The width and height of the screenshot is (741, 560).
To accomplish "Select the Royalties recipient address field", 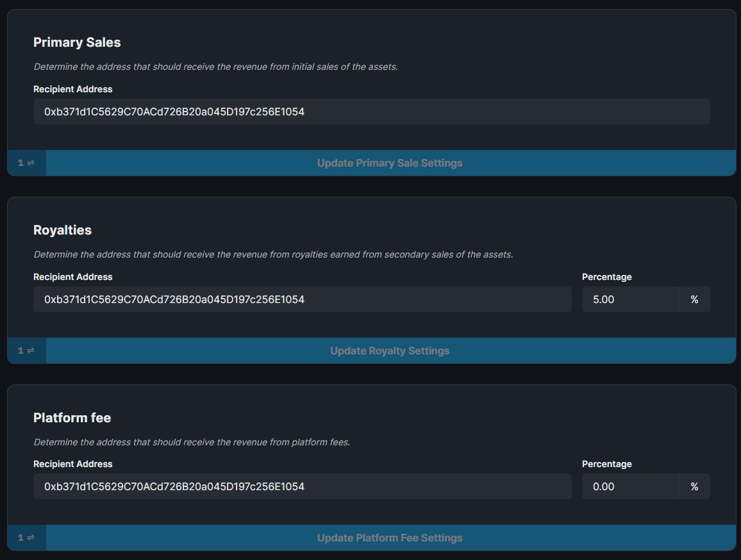I will pyautogui.click(x=303, y=299).
